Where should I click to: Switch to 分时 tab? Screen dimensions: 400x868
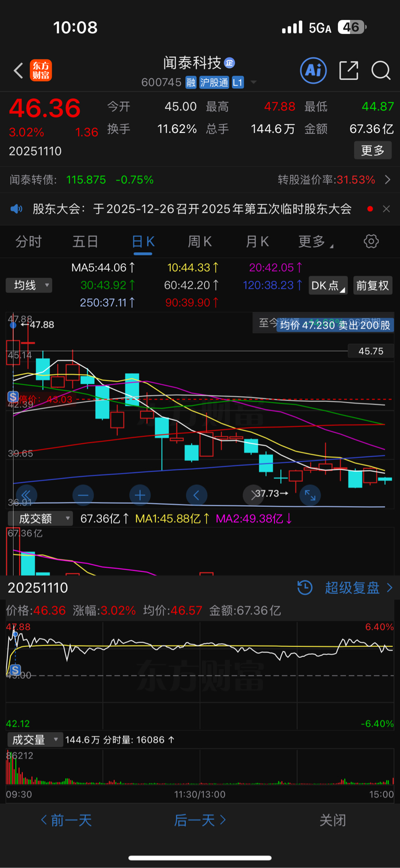point(29,241)
